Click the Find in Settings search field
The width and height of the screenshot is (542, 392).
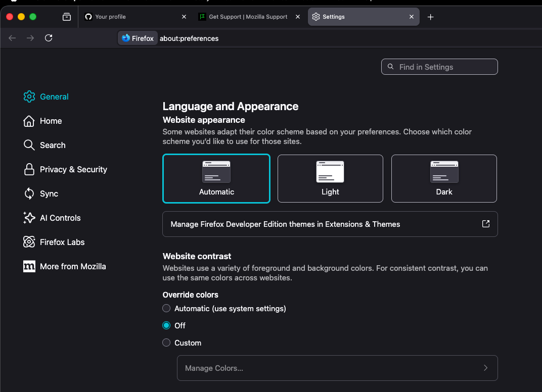pyautogui.click(x=440, y=67)
